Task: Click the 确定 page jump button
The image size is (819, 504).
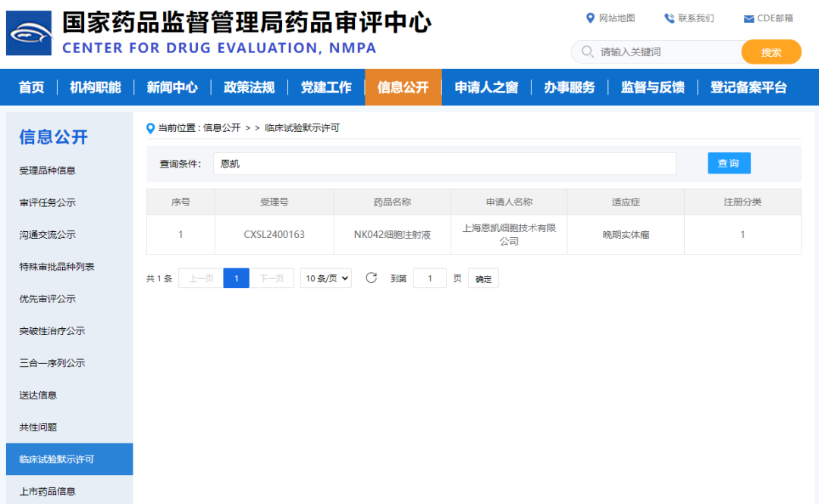Action: point(483,279)
